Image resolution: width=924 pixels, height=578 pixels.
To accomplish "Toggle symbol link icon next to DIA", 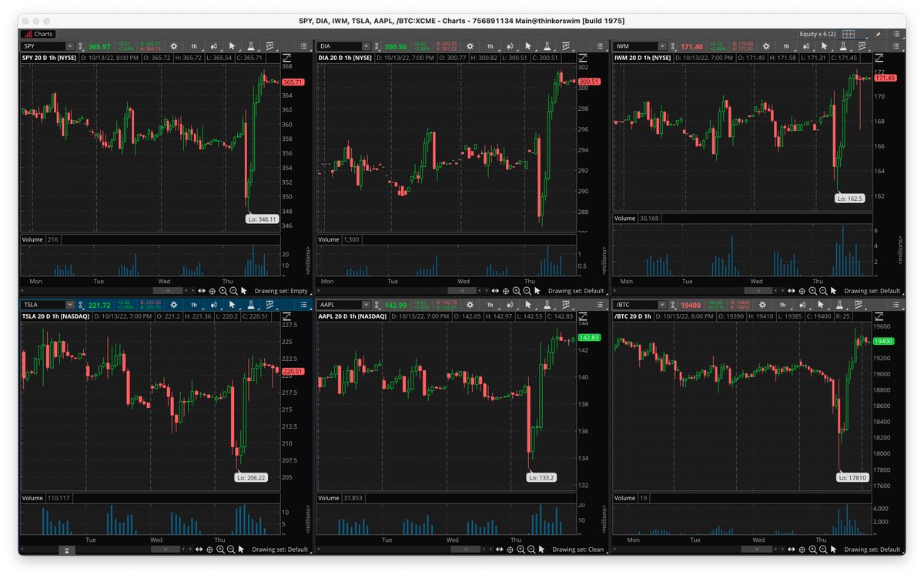I will (x=377, y=46).
